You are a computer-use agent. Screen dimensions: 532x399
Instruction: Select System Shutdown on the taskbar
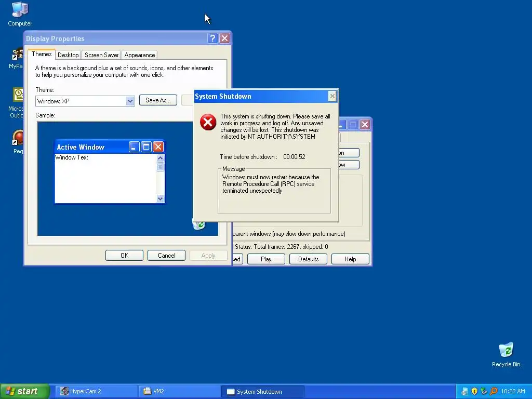click(262, 391)
